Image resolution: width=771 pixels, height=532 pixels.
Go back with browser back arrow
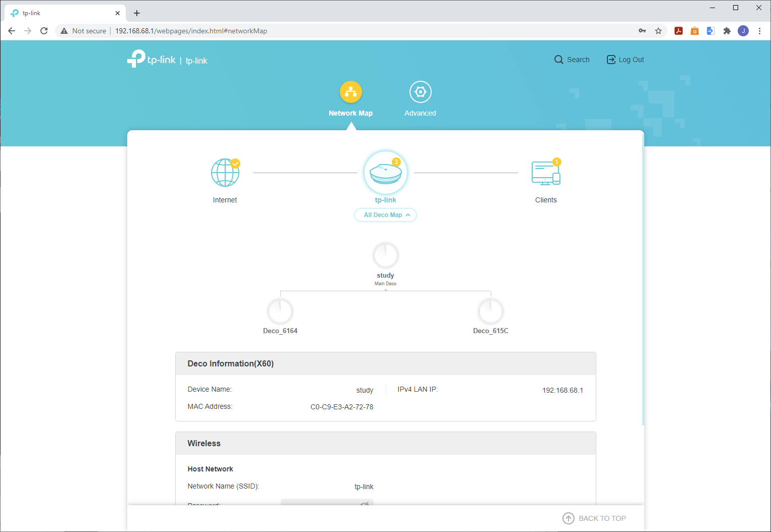12,31
